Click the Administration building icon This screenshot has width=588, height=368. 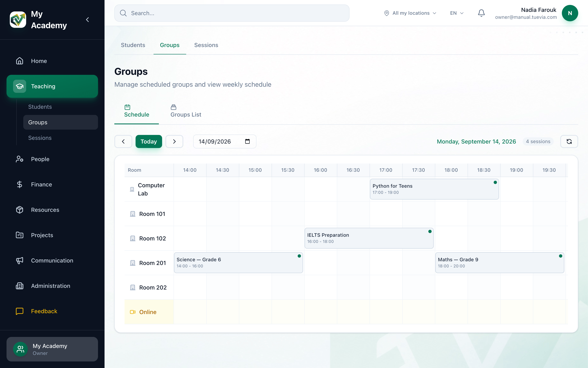(x=19, y=286)
